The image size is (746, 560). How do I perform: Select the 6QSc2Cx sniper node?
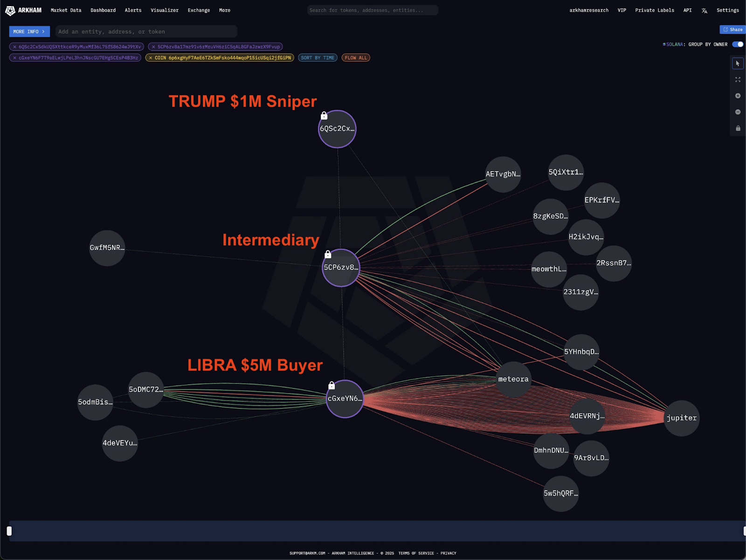click(337, 129)
